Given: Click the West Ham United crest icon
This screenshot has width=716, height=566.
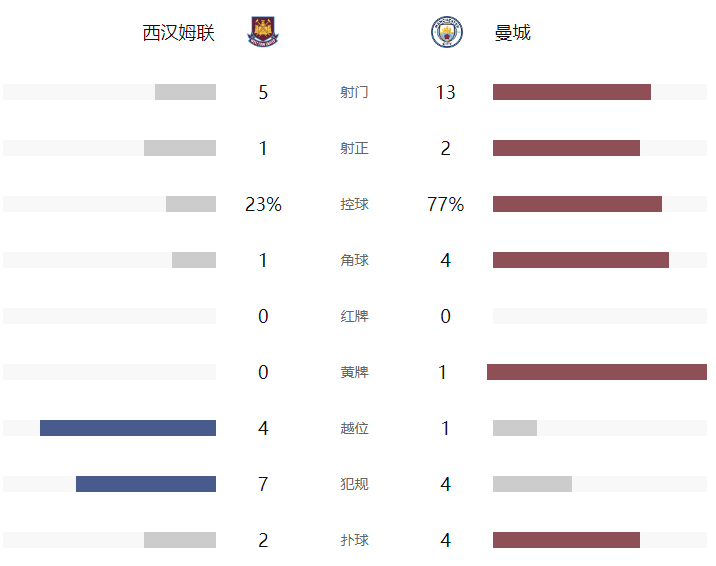Looking at the screenshot, I should tap(263, 32).
